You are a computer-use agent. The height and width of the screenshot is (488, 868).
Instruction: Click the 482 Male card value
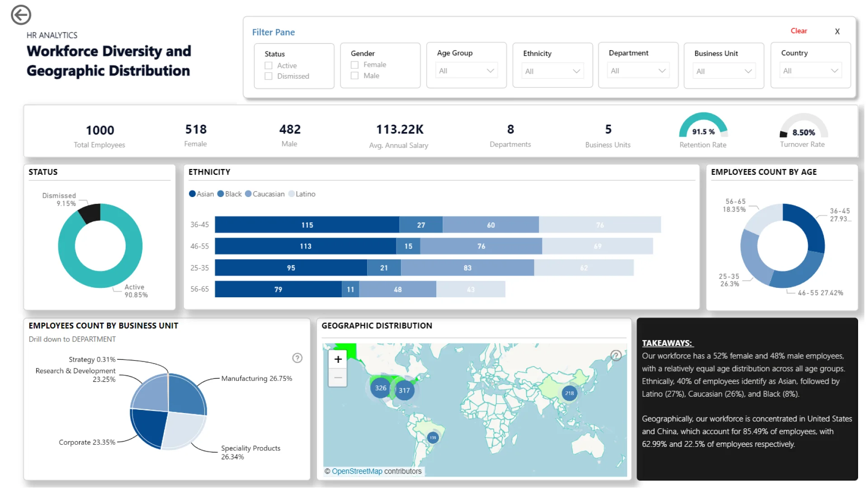[290, 129]
